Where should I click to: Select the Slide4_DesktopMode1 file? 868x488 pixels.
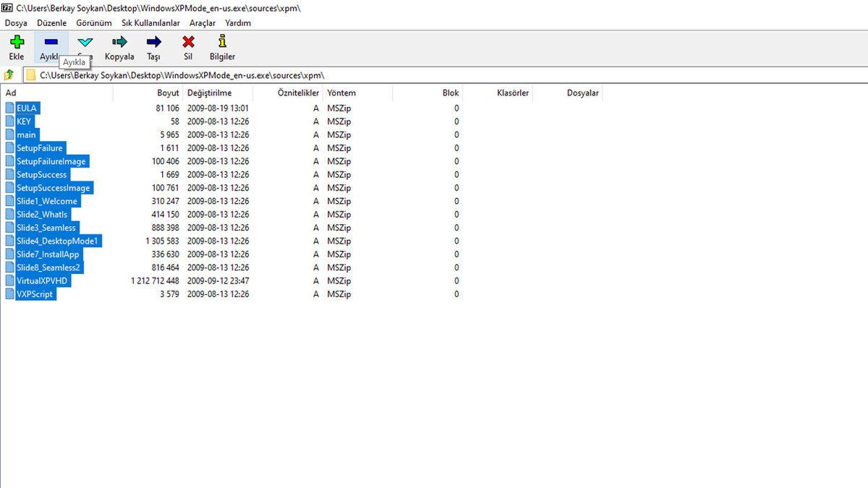pos(57,241)
